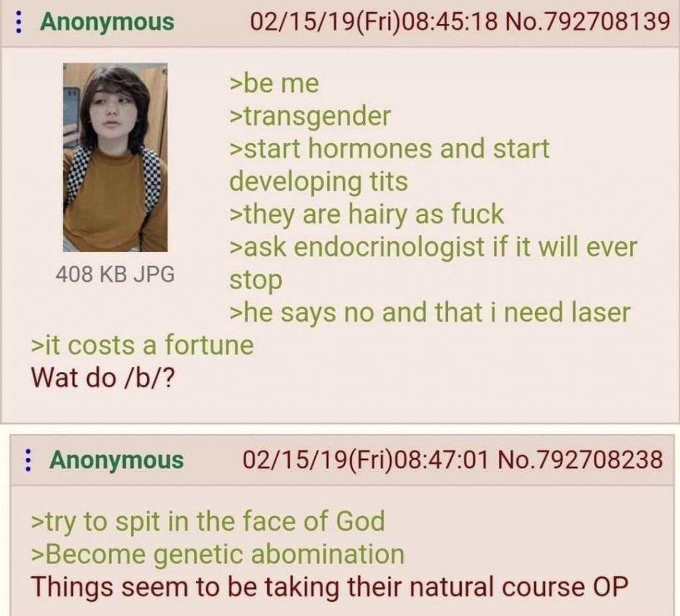Click the ">it costs a fortune" line
Viewport: 680px width, 616px height.
click(x=142, y=345)
